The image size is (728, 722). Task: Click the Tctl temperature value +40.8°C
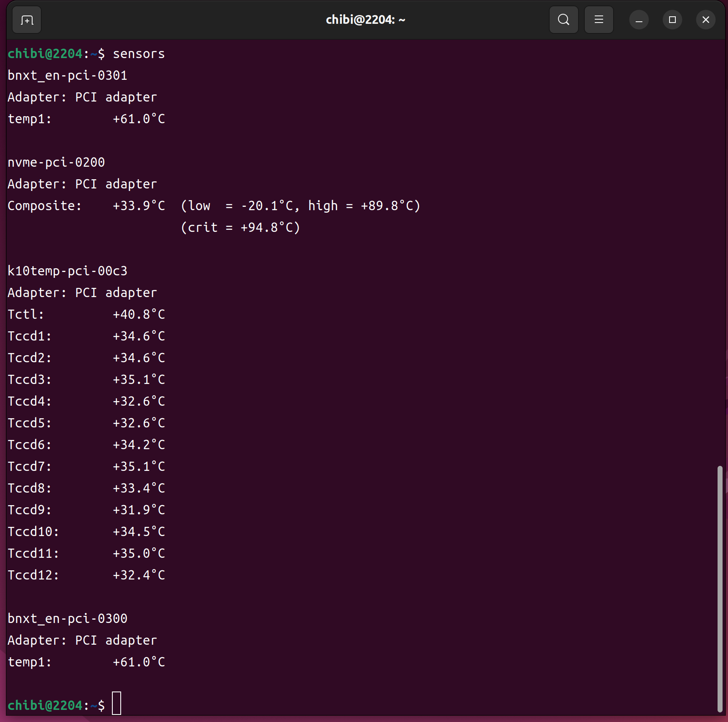coord(139,315)
